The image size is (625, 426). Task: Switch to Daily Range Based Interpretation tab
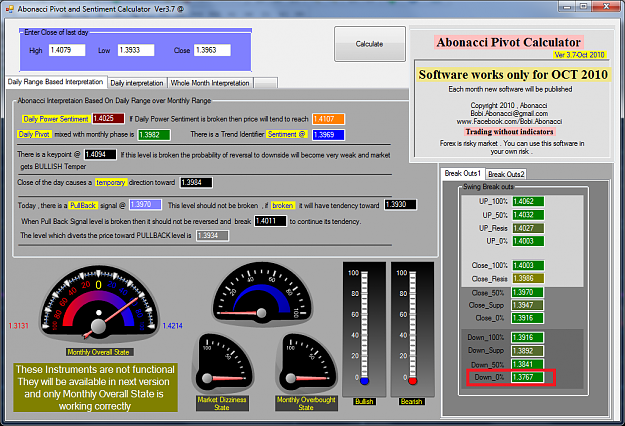pyautogui.click(x=55, y=82)
